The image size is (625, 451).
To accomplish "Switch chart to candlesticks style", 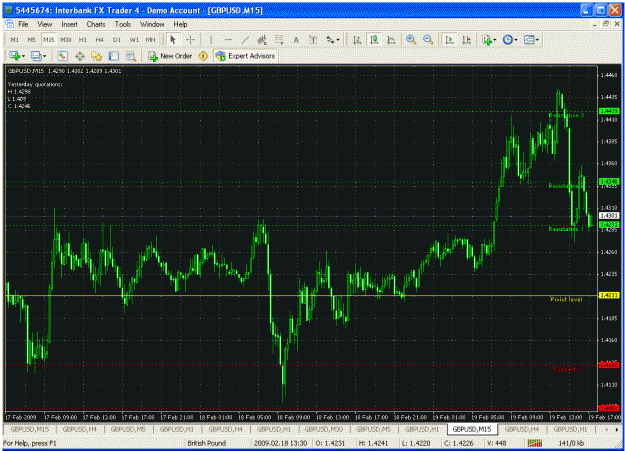I will (x=374, y=40).
